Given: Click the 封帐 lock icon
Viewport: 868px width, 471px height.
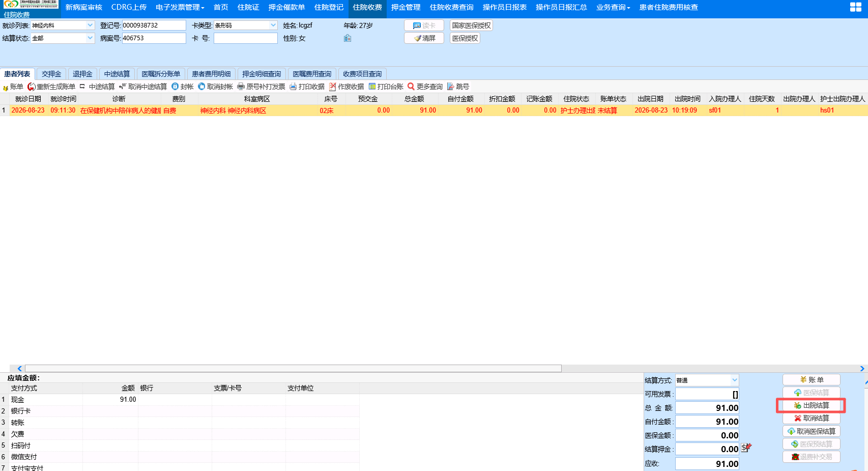Looking at the screenshot, I should tap(175, 87).
